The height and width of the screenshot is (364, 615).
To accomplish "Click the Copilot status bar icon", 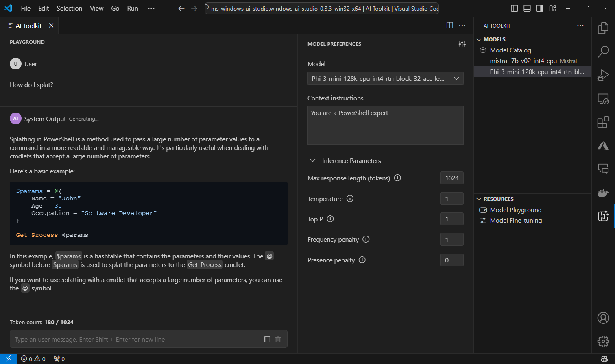I will coord(604,359).
